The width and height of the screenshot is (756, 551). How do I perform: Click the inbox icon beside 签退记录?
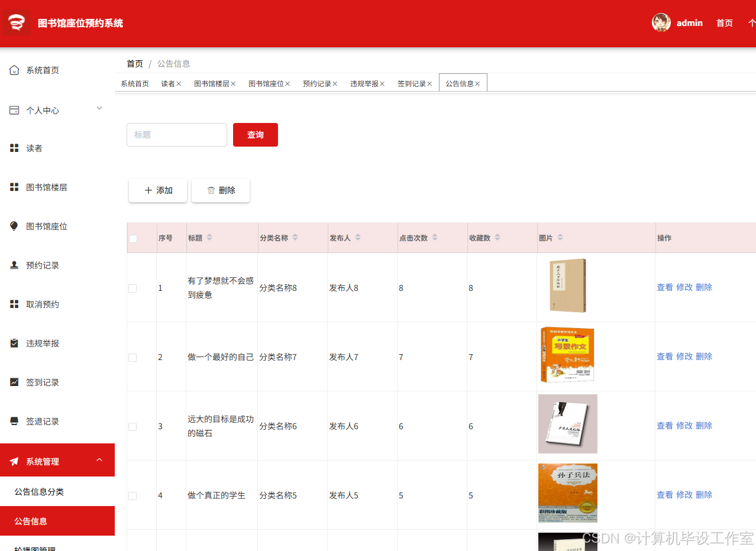click(x=14, y=422)
